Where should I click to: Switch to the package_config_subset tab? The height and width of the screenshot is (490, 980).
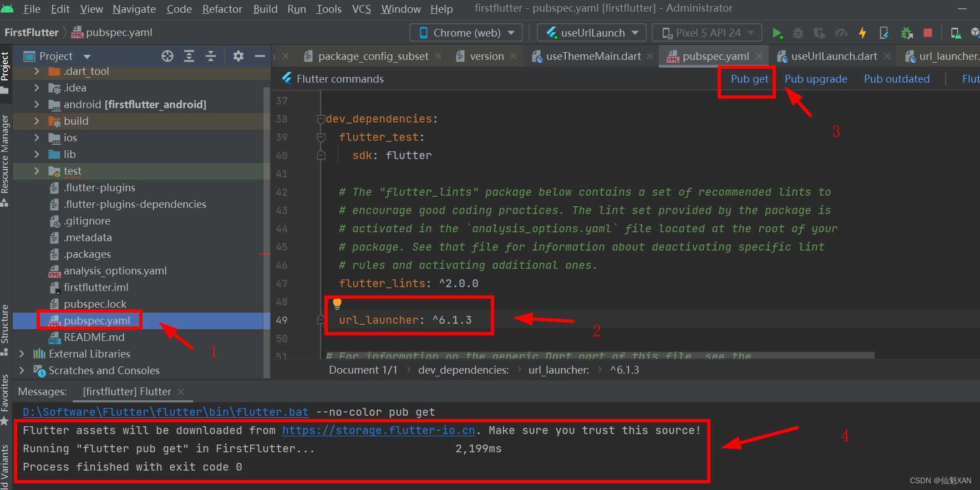coord(373,56)
